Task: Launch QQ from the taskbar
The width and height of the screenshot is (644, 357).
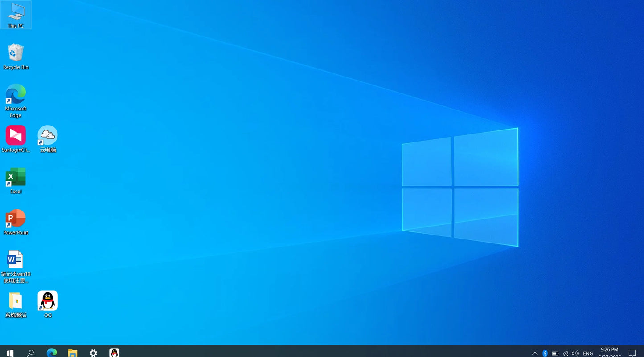Action: click(114, 353)
